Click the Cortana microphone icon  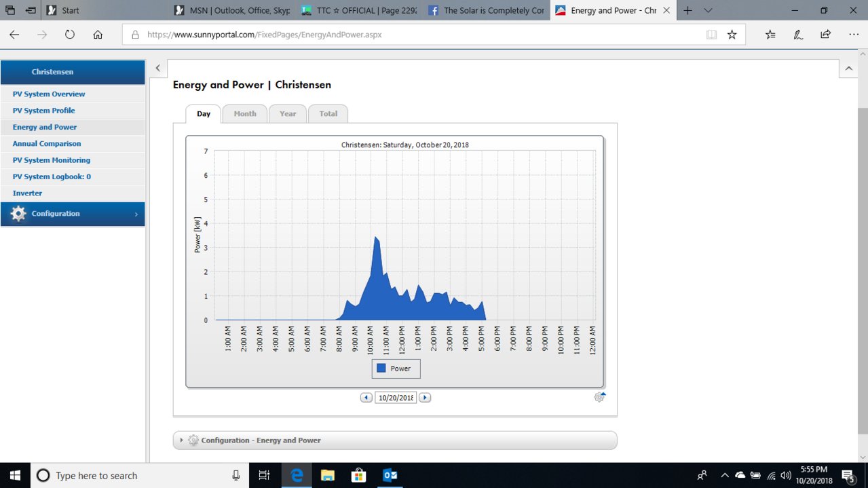point(236,475)
